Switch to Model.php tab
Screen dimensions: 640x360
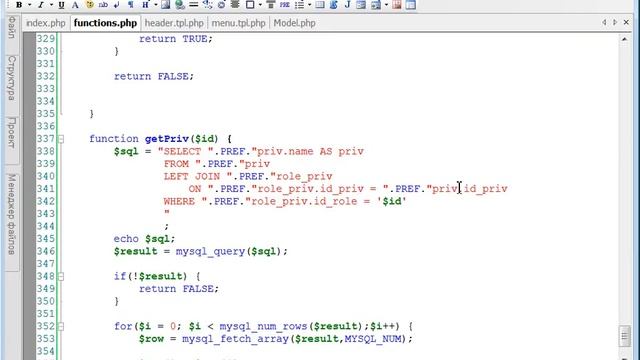pyautogui.click(x=294, y=23)
